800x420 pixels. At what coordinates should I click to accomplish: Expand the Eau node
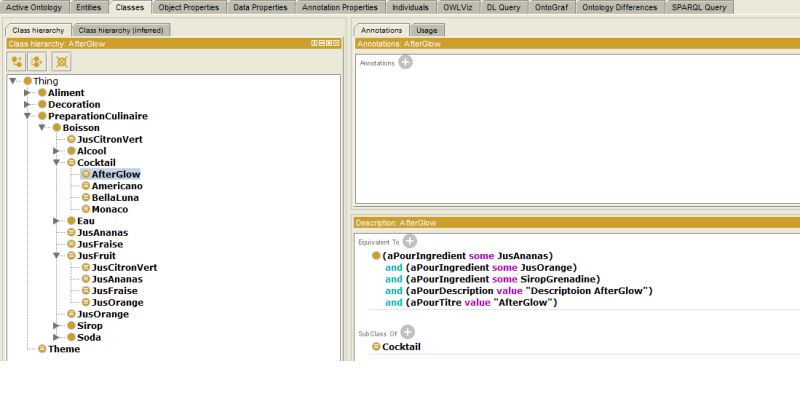tap(57, 221)
